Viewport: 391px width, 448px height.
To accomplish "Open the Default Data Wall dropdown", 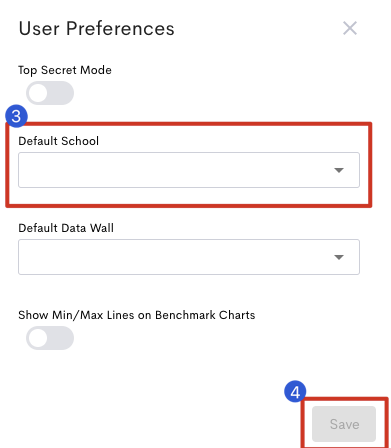I will pos(189,257).
